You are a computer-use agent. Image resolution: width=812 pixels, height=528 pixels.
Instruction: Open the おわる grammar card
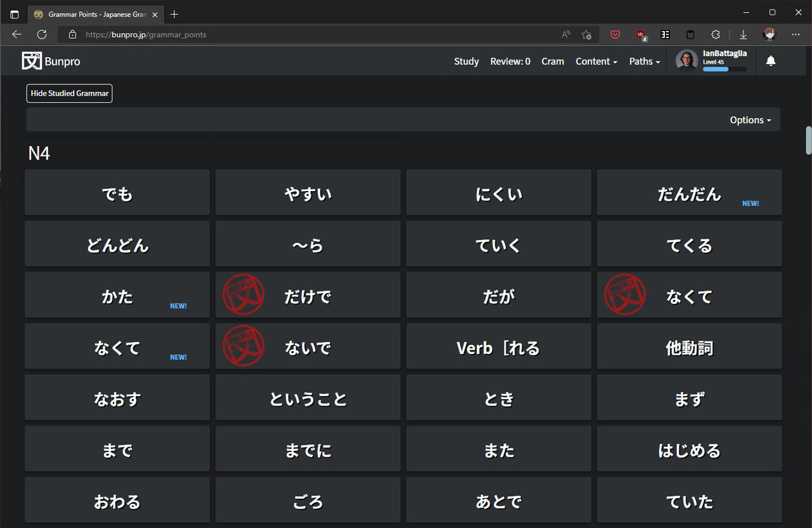click(x=117, y=501)
